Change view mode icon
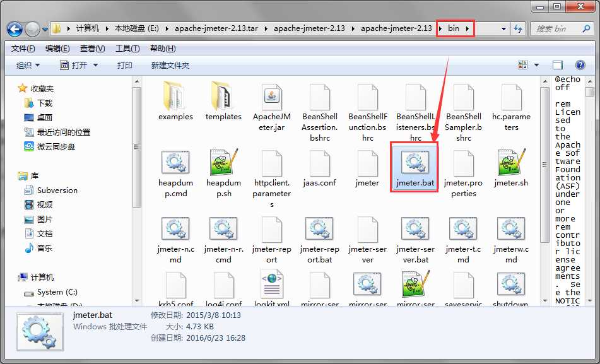Viewport: 600px width, 364px height. click(x=522, y=65)
